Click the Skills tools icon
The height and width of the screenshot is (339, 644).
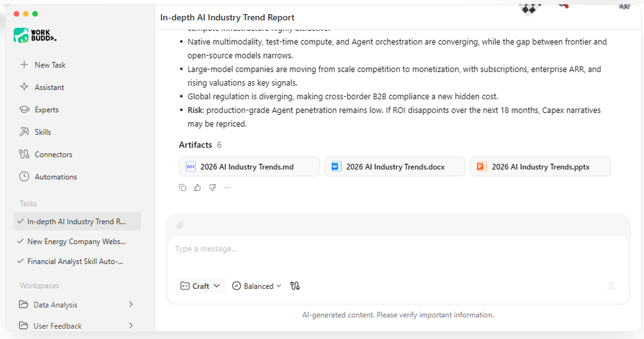(x=24, y=131)
